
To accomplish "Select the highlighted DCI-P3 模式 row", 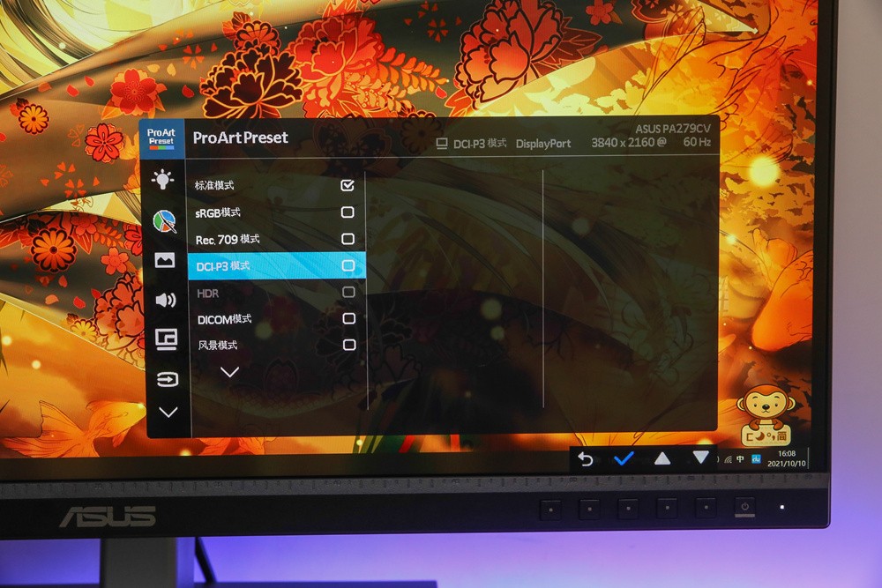I will [x=277, y=266].
